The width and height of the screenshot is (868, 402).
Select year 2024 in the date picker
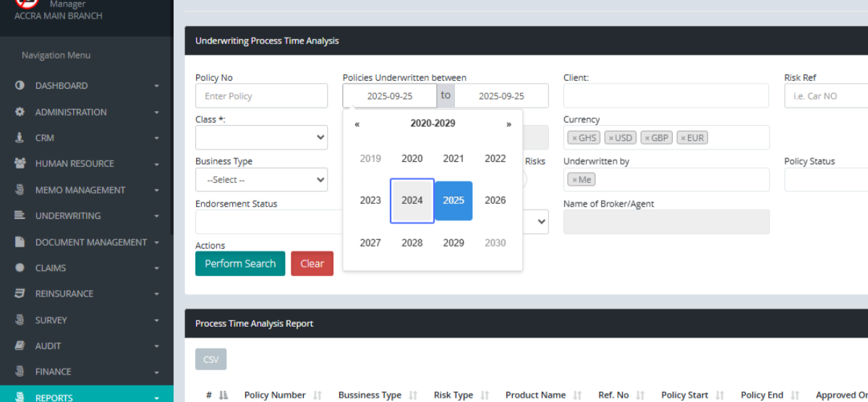(412, 200)
